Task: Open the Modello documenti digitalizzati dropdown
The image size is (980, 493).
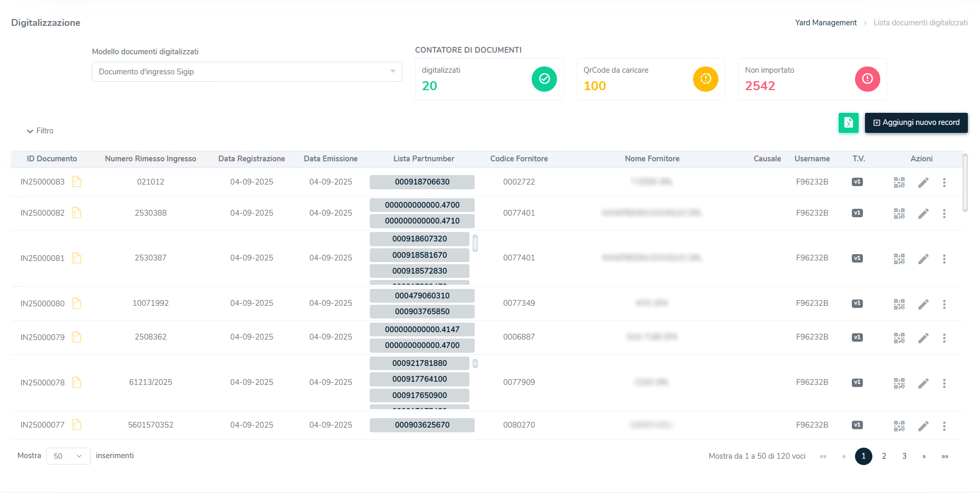Action: tap(247, 72)
